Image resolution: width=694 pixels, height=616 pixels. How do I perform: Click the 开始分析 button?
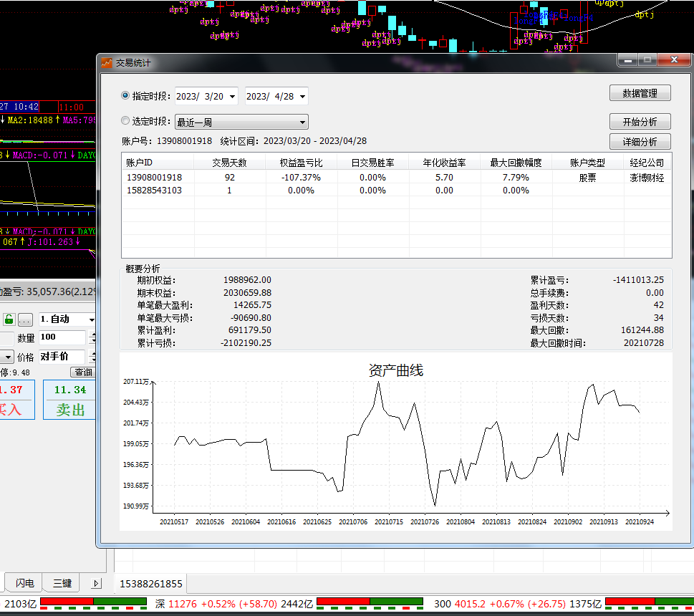tap(640, 122)
